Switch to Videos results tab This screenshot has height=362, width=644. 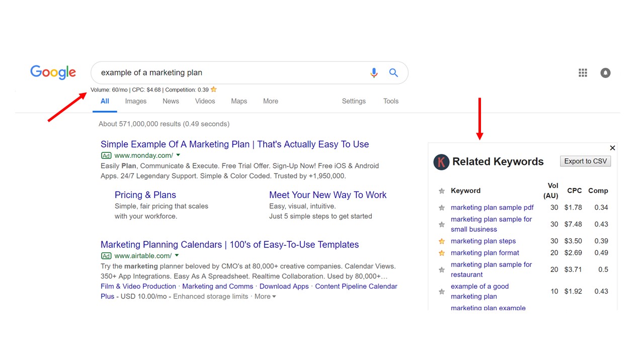205,101
